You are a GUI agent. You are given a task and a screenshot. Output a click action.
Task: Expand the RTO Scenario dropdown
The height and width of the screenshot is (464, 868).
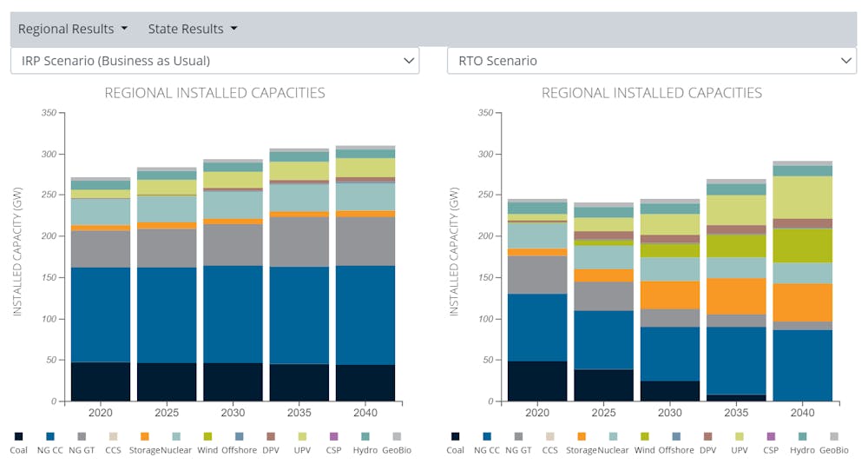click(651, 61)
